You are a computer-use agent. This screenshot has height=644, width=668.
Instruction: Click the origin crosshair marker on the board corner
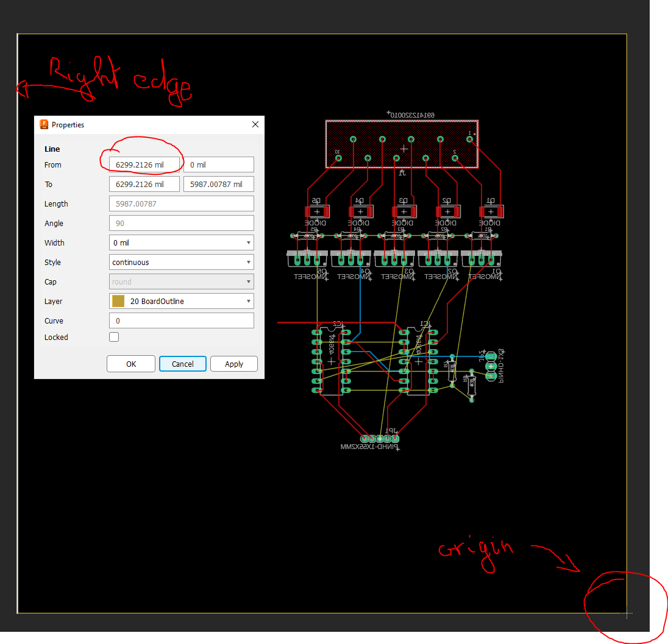627,615
